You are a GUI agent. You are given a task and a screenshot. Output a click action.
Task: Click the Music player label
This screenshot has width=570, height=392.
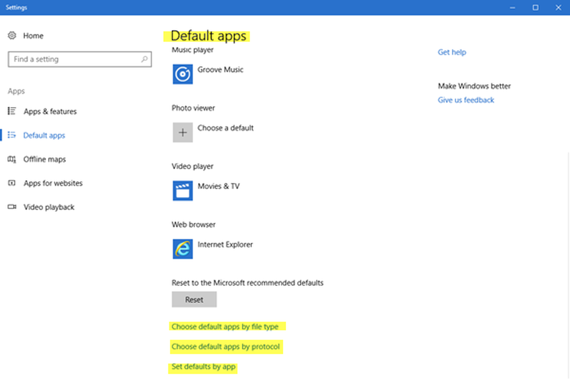click(x=192, y=50)
